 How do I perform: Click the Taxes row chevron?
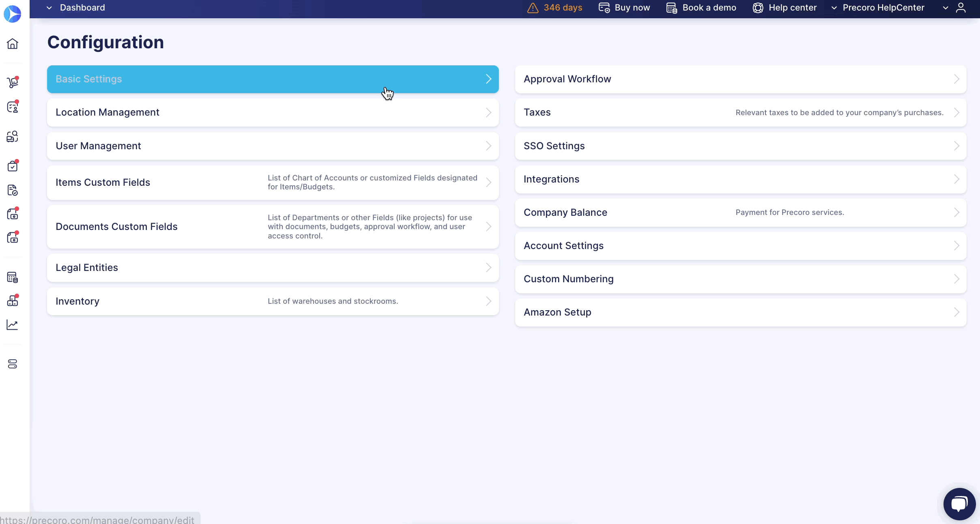coord(956,112)
